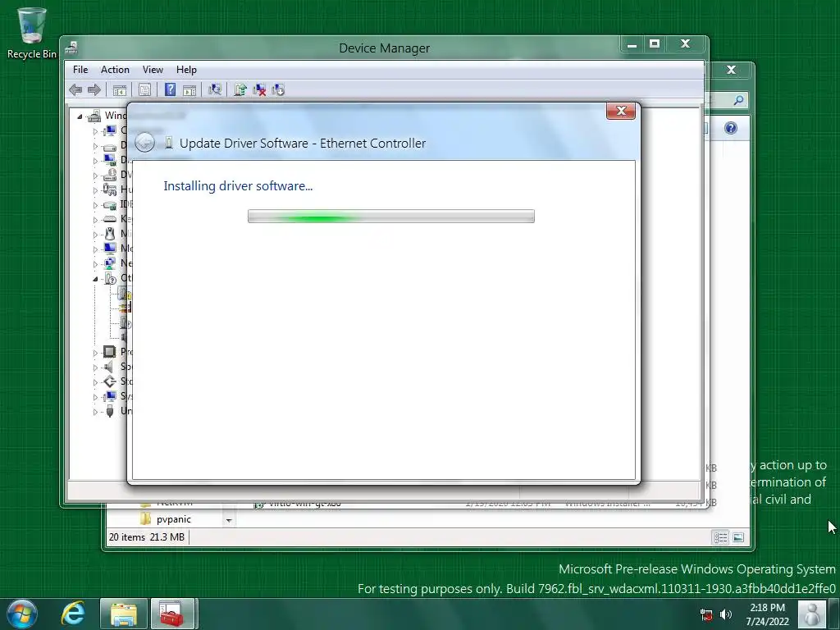Open the Action menu in Device Manager
Viewport: 840px width, 630px height.
(x=115, y=70)
